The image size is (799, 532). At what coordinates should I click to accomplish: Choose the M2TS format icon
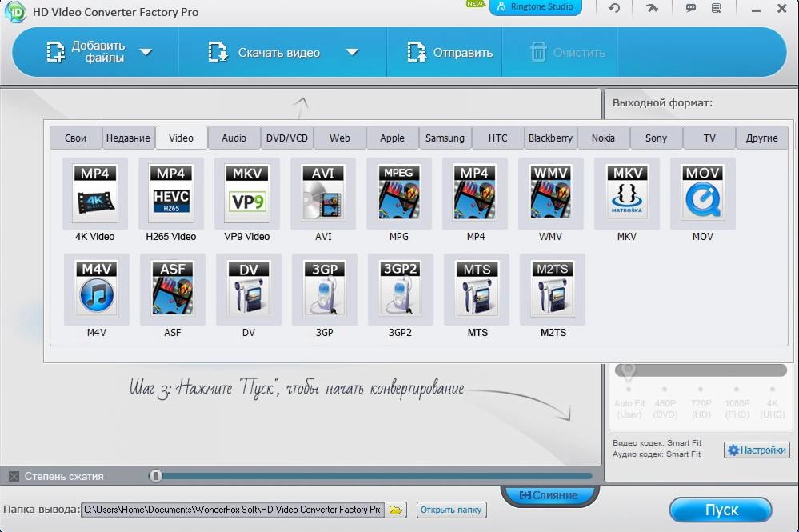(x=553, y=290)
